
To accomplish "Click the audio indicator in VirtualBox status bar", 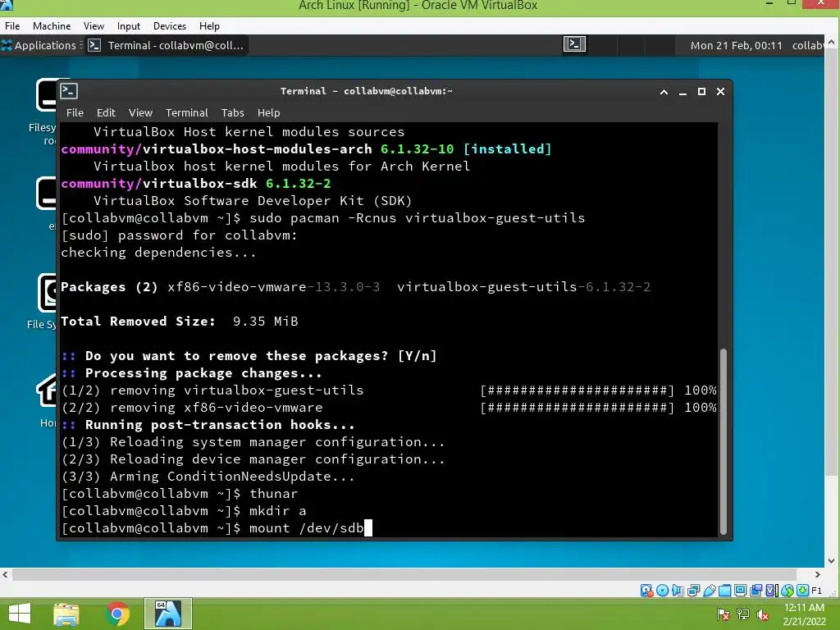I will point(678,591).
